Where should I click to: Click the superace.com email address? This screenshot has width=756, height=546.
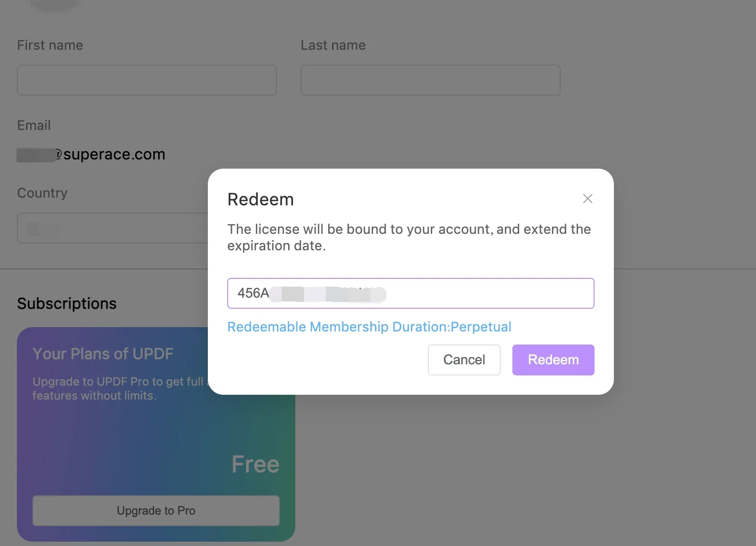pos(114,155)
